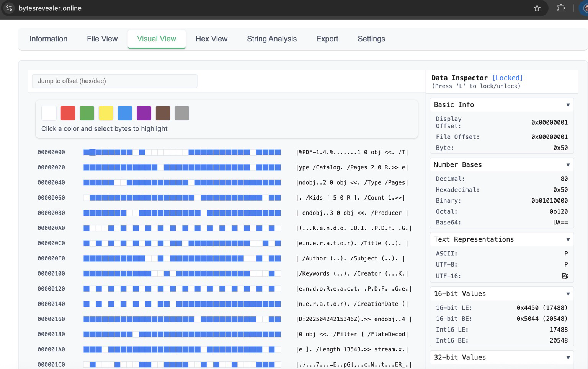Image resolution: width=588 pixels, height=369 pixels.
Task: Switch to the Hex View tab
Action: point(211,39)
